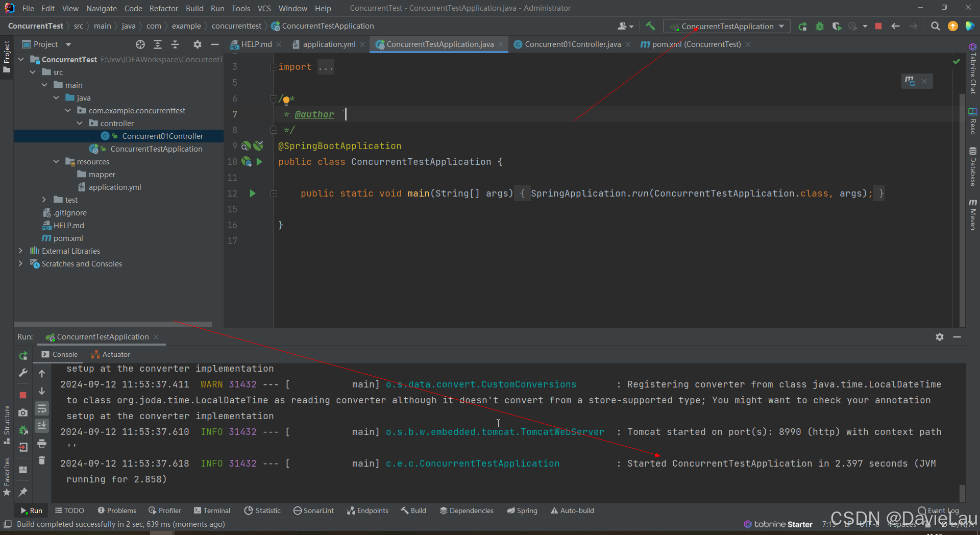Switch to the Concurrent01Controller.java tab
Image resolution: width=980 pixels, height=535 pixels.
[x=572, y=44]
